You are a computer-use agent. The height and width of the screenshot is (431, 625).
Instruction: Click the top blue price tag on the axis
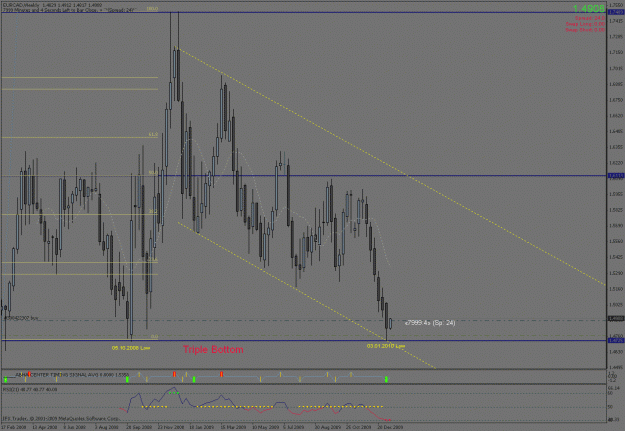616,12
